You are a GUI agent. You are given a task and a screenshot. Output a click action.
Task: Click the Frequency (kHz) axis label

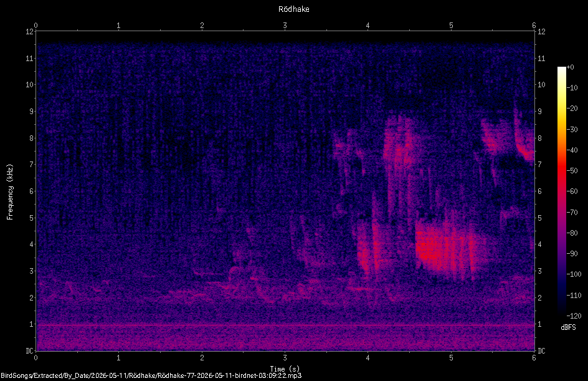[10, 192]
